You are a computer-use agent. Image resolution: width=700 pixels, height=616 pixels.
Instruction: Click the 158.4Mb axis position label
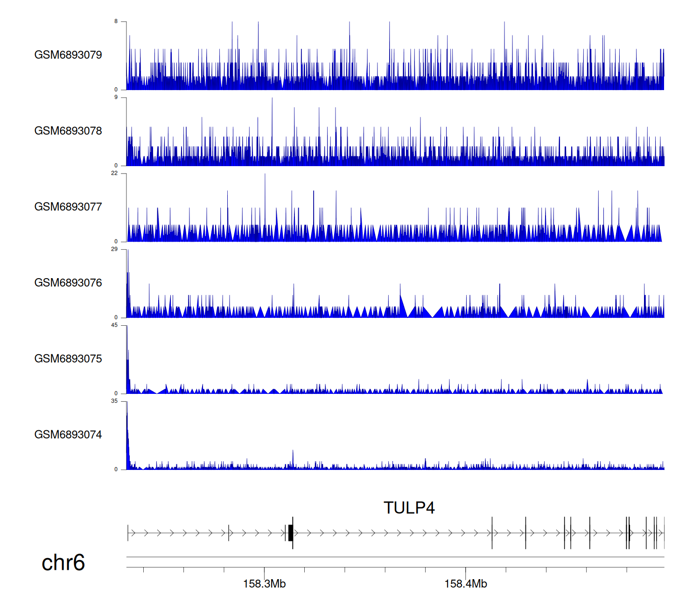coord(465,584)
